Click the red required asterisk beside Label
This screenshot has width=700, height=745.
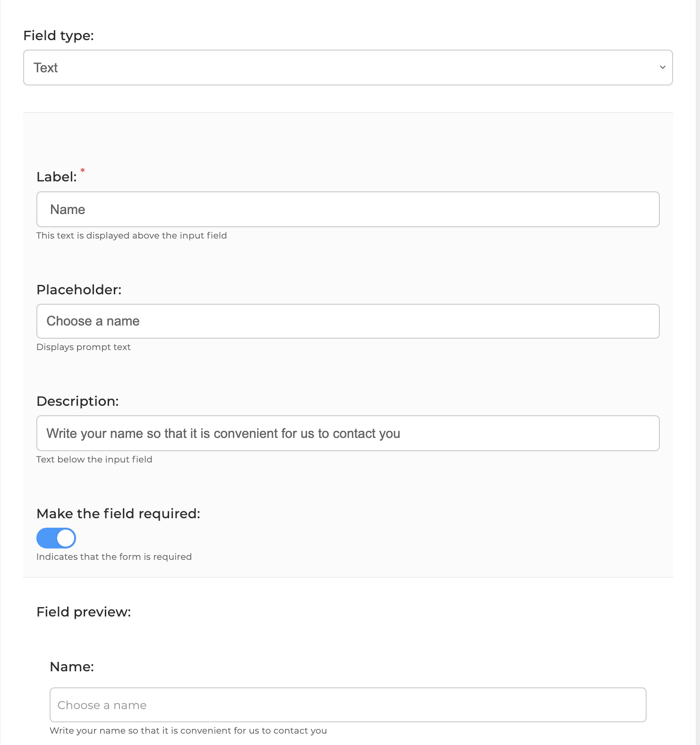tap(83, 171)
